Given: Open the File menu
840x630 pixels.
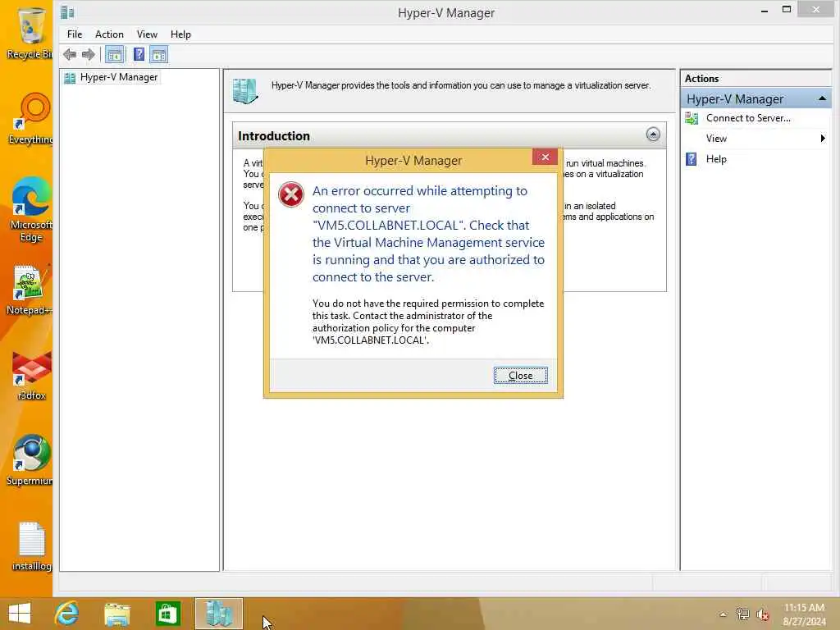Looking at the screenshot, I should [75, 34].
